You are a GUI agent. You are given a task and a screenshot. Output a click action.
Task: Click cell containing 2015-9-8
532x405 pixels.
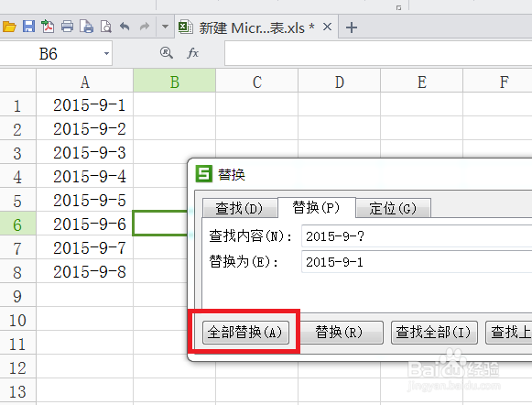[x=85, y=271]
